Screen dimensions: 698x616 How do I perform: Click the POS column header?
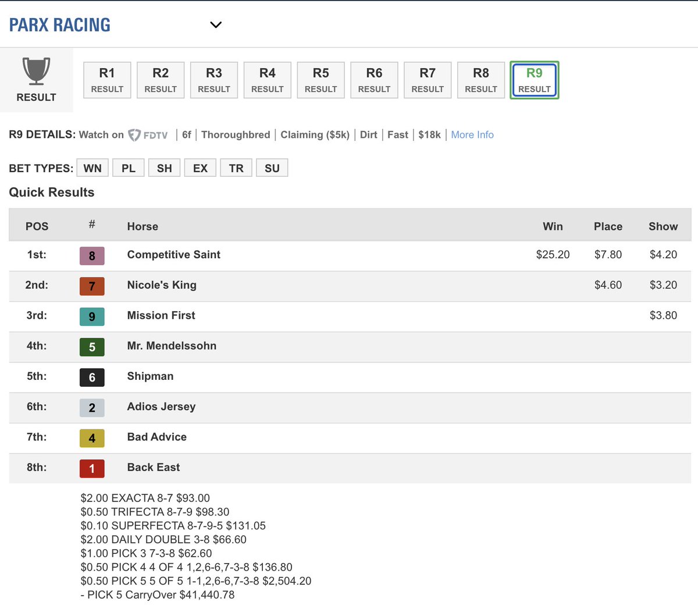tap(37, 226)
